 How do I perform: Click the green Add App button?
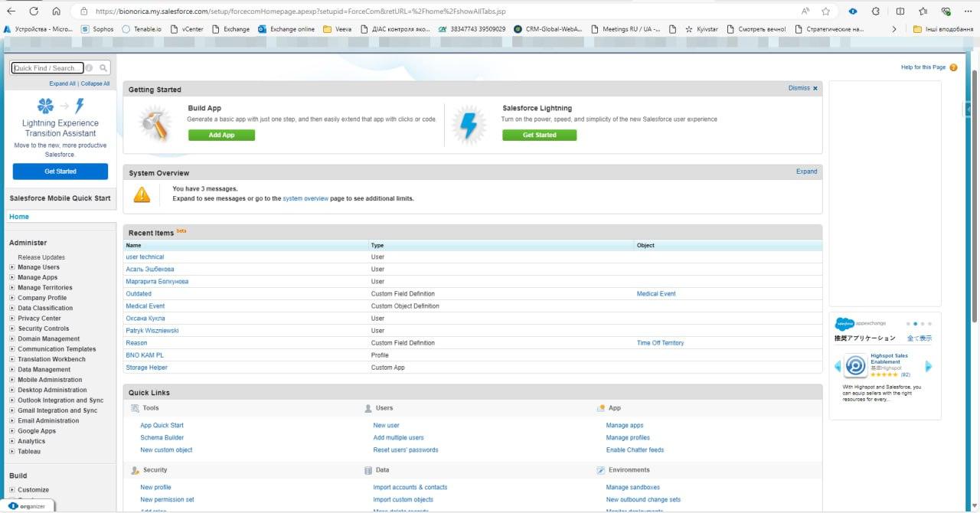click(221, 135)
